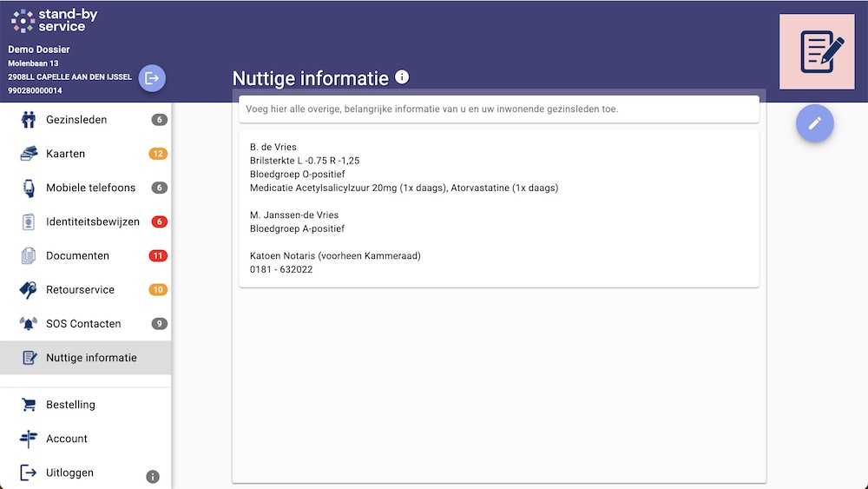The height and width of the screenshot is (489, 868).
Task: Click the grey badge 6 next to Mobiele telefoons
Action: pyautogui.click(x=160, y=188)
